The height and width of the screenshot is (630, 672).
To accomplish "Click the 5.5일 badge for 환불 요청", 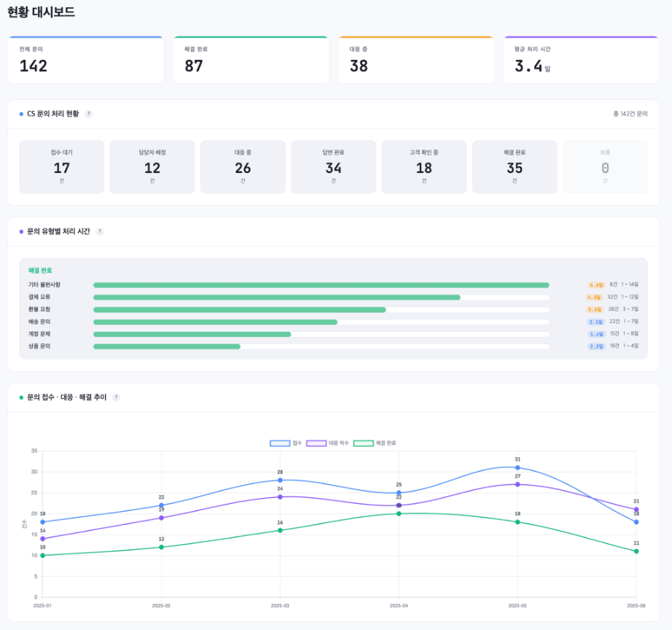I will click(594, 310).
